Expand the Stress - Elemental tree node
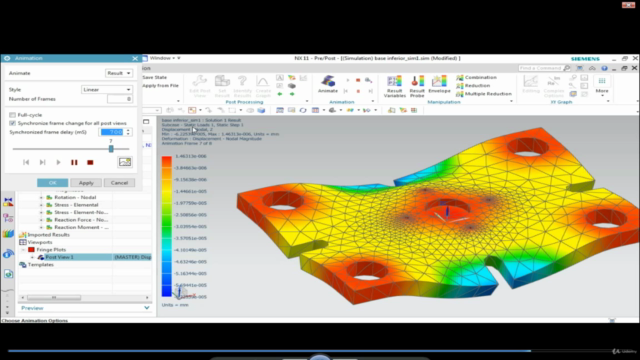This screenshot has height=360, width=640. coord(41,205)
